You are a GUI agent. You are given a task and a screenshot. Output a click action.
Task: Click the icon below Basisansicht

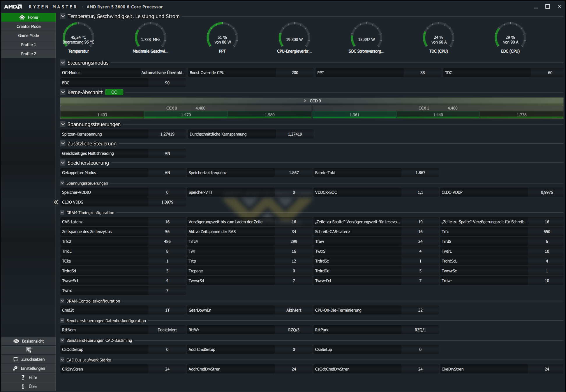(x=28, y=350)
